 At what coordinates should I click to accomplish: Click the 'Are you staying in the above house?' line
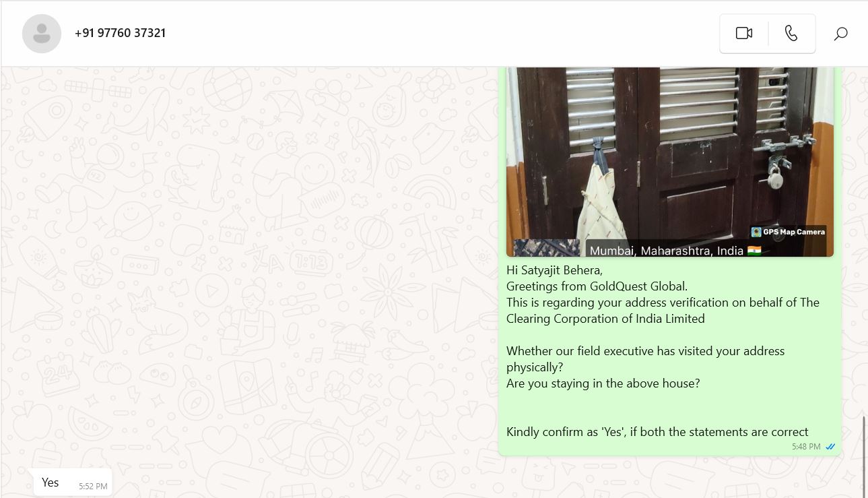(603, 383)
